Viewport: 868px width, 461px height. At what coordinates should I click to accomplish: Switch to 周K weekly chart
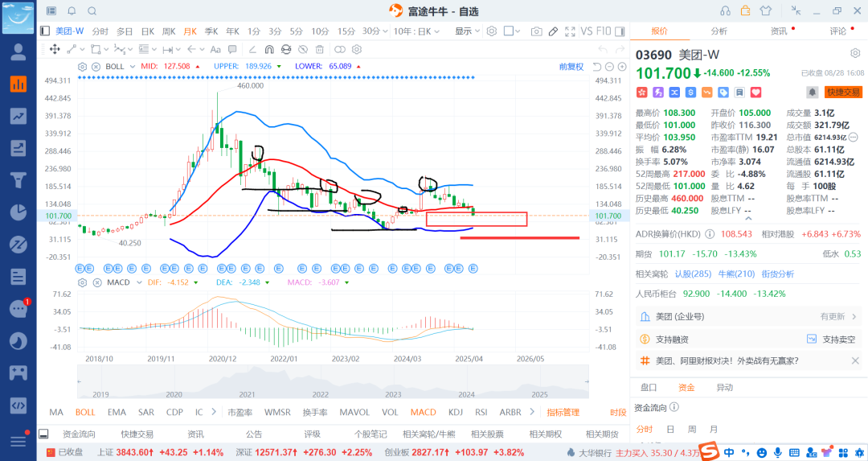click(x=168, y=31)
